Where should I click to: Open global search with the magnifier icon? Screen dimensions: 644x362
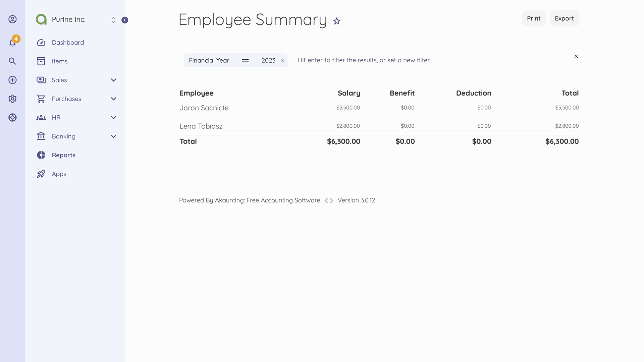pos(12,61)
